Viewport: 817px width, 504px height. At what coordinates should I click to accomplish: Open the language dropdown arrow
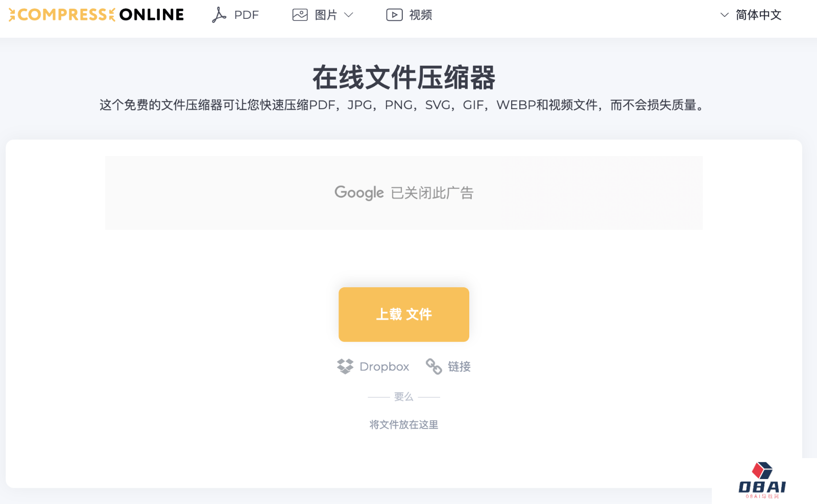point(724,15)
